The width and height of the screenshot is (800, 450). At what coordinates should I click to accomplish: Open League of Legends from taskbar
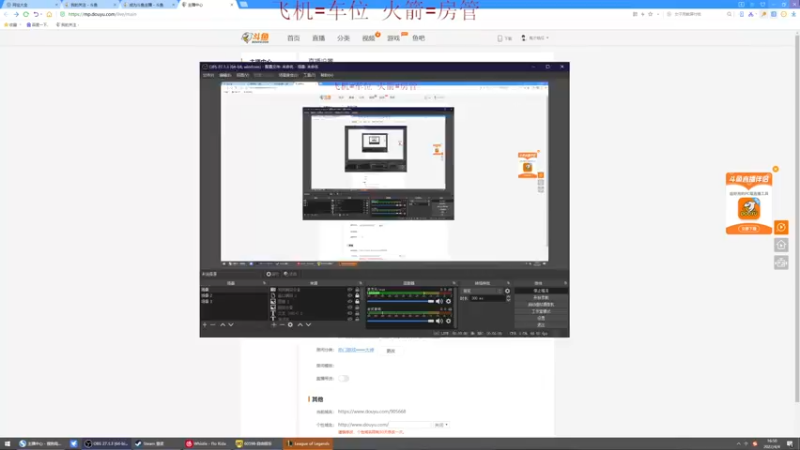pos(308,443)
